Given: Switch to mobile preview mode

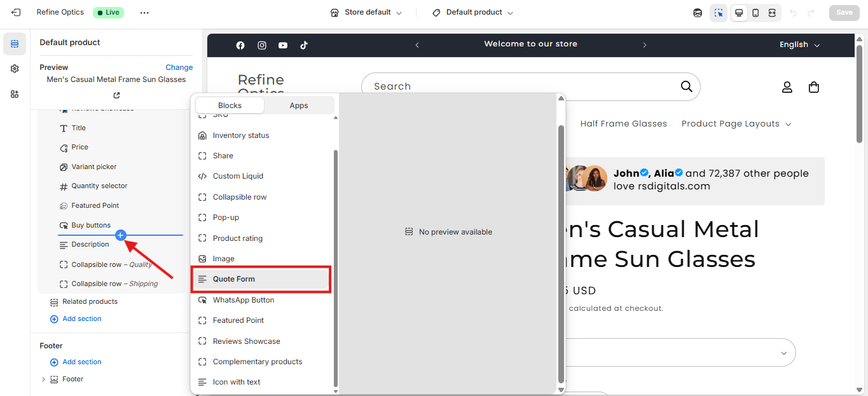Looking at the screenshot, I should coord(755,13).
